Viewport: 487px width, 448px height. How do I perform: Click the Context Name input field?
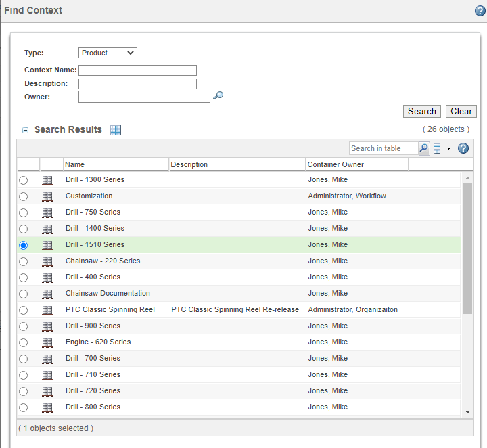[x=137, y=70]
